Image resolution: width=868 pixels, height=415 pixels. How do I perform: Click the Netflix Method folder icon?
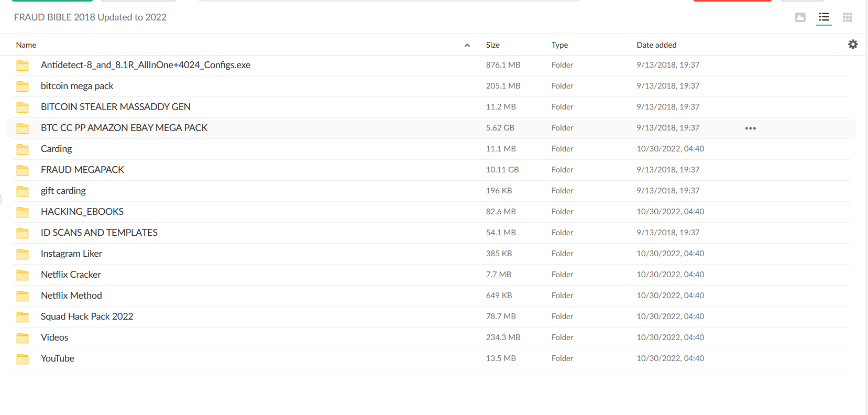[23, 296]
